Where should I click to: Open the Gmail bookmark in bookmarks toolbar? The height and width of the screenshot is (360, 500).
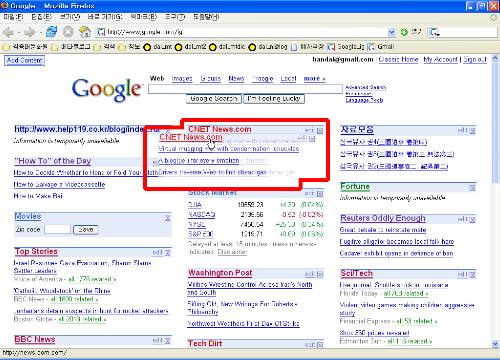[381, 47]
